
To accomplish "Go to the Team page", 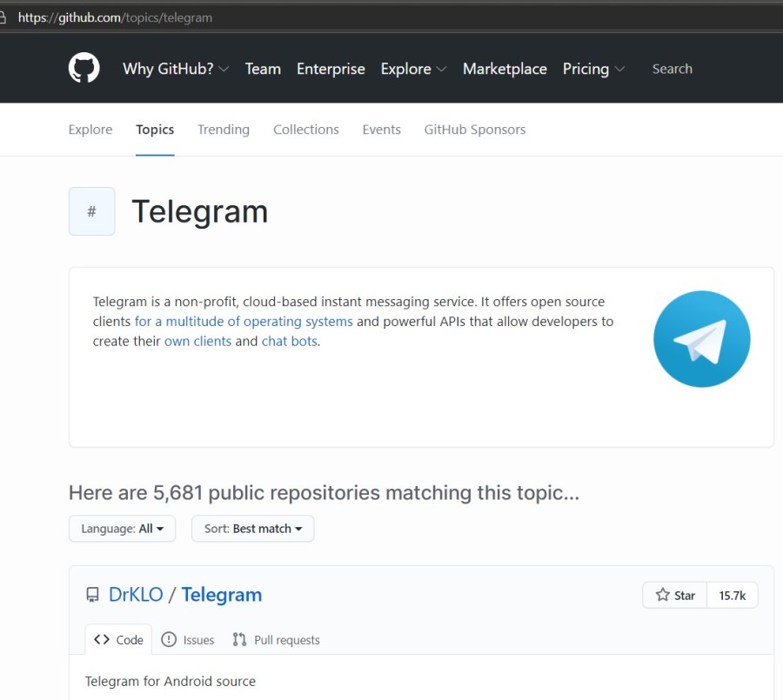I will click(263, 69).
